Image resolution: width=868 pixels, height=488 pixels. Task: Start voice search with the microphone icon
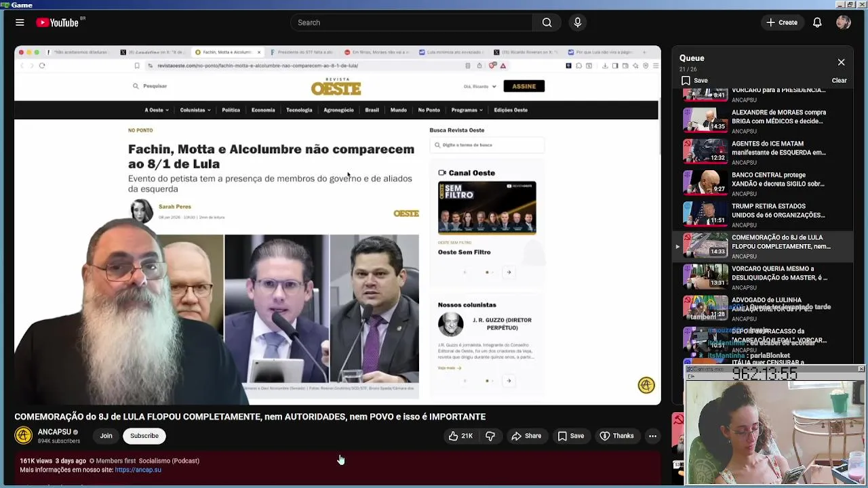click(x=578, y=22)
